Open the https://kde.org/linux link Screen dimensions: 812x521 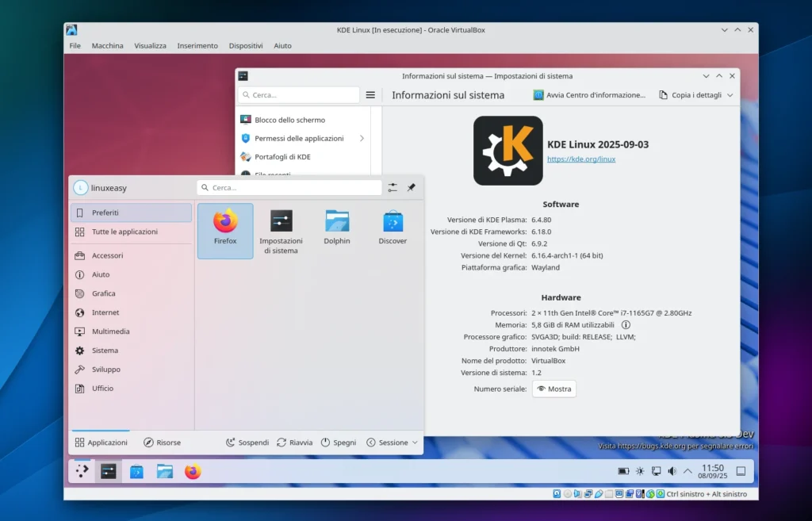(x=581, y=159)
